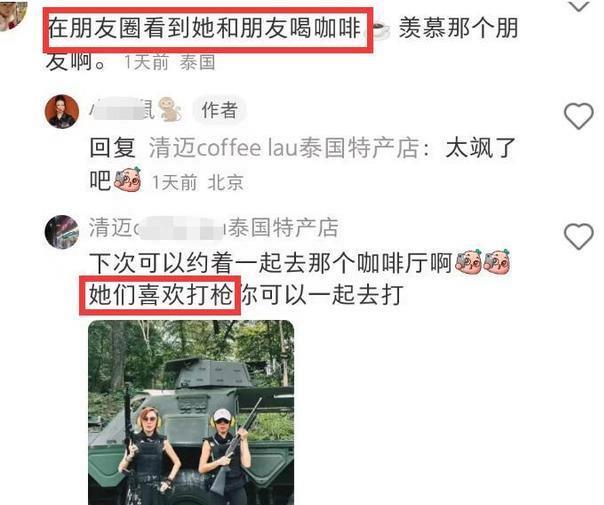
Task: Tap the 1天前 泰国 timestamp
Action: 169,62
